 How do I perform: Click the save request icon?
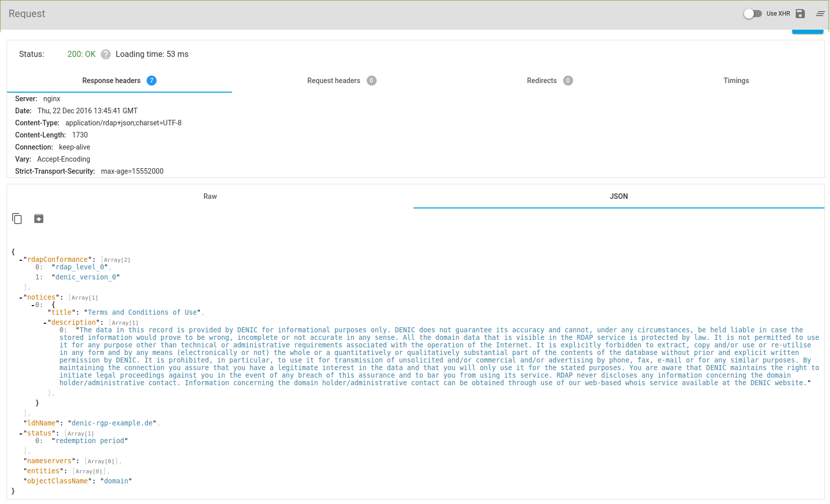coord(800,14)
